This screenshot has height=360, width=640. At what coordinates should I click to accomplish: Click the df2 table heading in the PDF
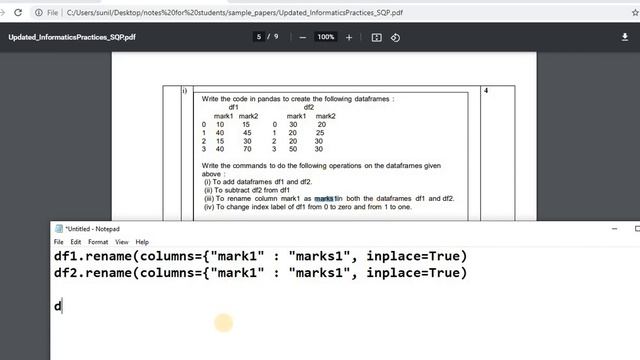tap(309, 107)
